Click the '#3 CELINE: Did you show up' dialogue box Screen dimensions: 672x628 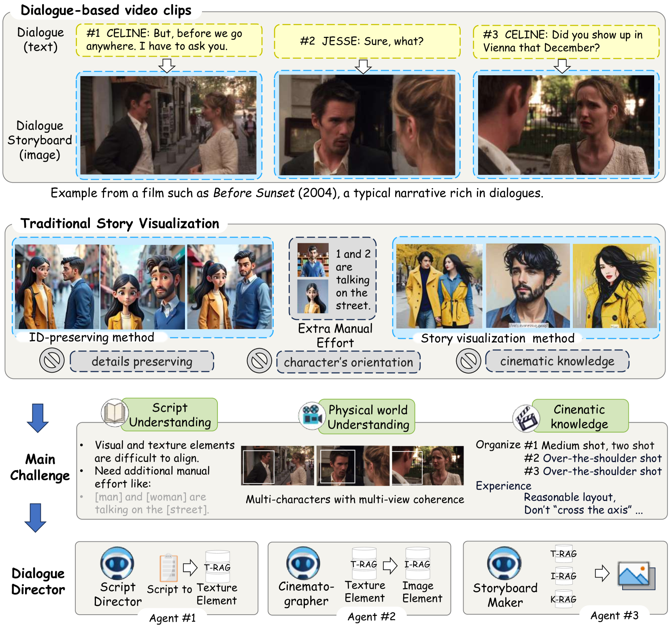pyautogui.click(x=566, y=42)
